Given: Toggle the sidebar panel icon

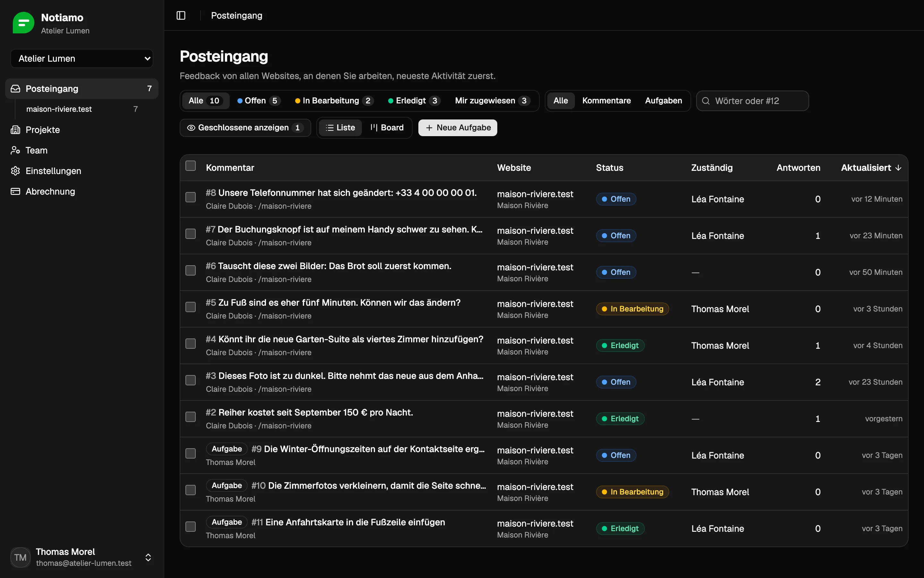Looking at the screenshot, I should point(181,15).
